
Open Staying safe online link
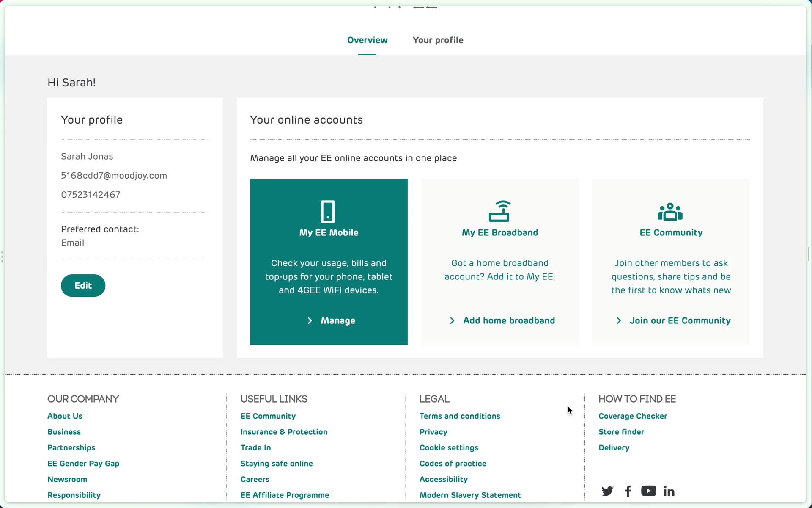(x=277, y=464)
